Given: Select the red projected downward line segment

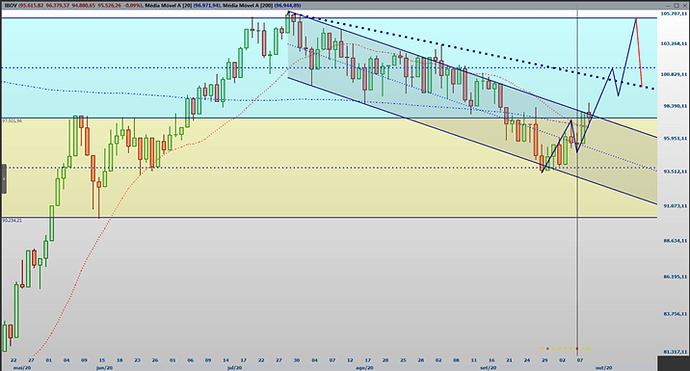Looking at the screenshot, I should pyautogui.click(x=639, y=52).
